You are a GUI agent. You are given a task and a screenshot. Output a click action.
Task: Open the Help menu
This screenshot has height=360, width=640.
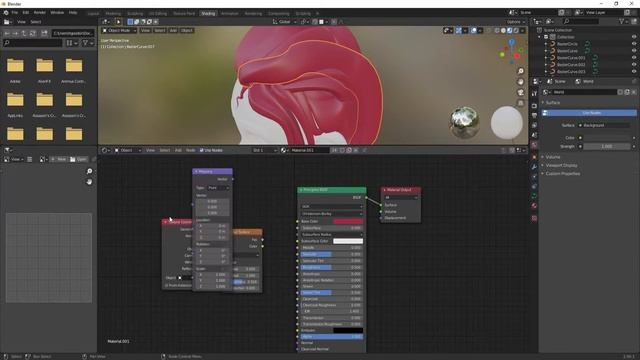(x=73, y=13)
